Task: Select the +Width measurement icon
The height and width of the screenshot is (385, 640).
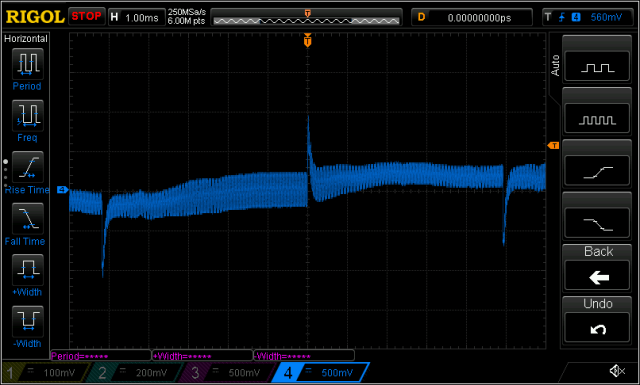Action: tap(27, 270)
